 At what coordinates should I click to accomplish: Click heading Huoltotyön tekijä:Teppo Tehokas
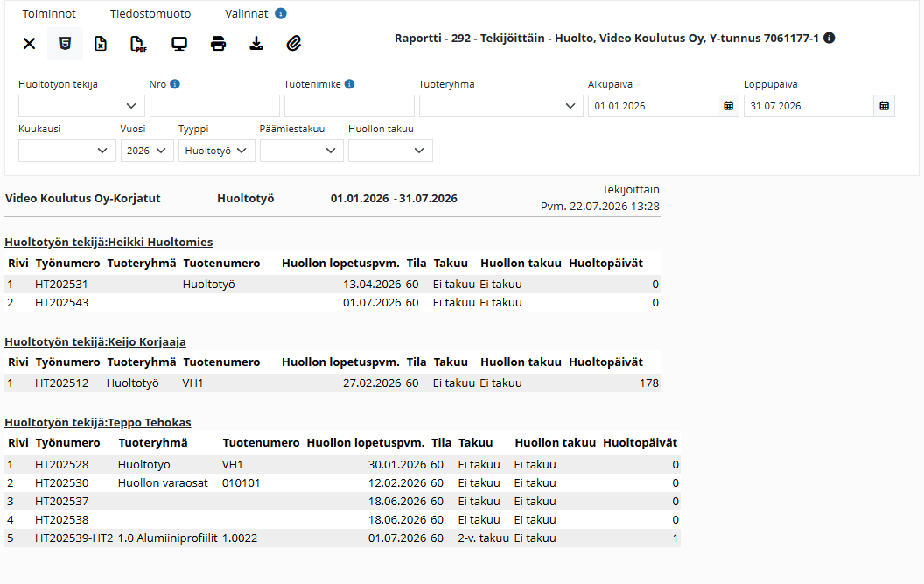98,423
